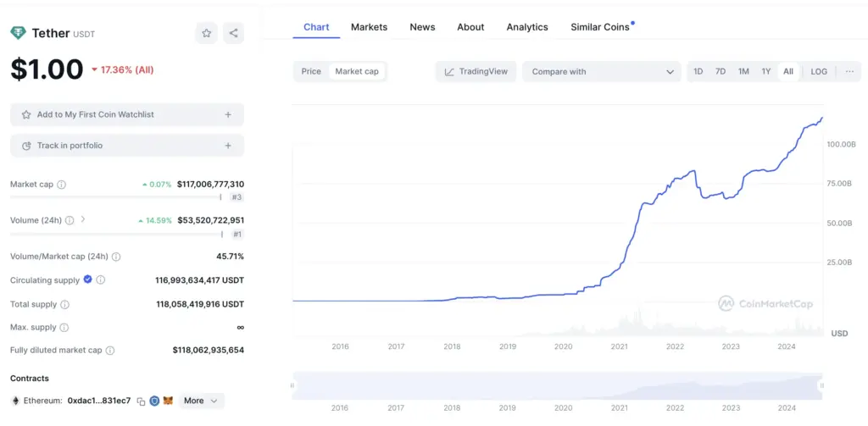Open info icon beside Volume/Market cap (24h)
Viewport: 868px width, 426px height.
tap(116, 257)
